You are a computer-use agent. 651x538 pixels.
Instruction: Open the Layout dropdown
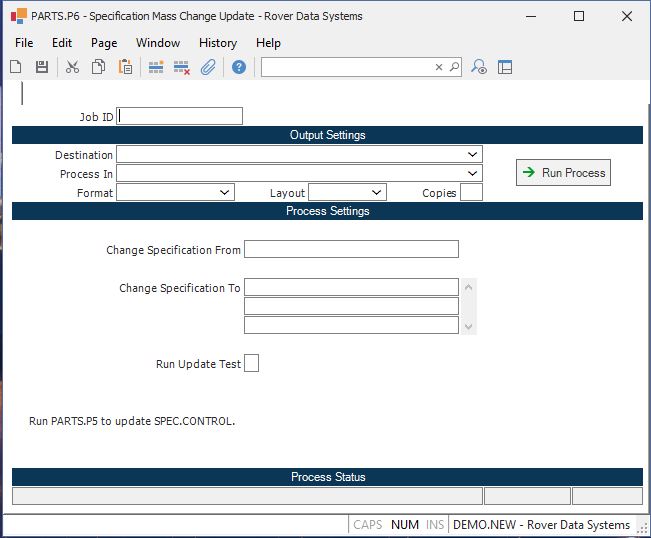click(x=376, y=193)
